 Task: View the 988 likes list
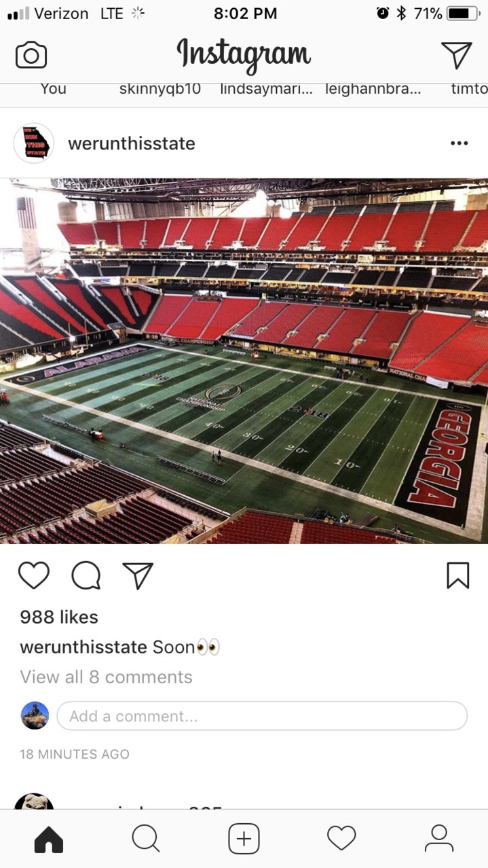coord(59,617)
